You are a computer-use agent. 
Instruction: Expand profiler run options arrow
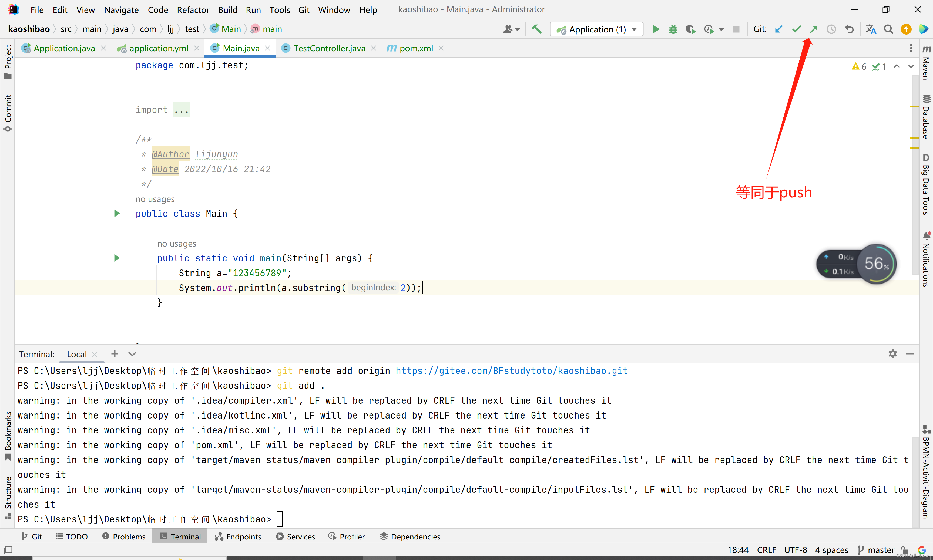click(721, 29)
